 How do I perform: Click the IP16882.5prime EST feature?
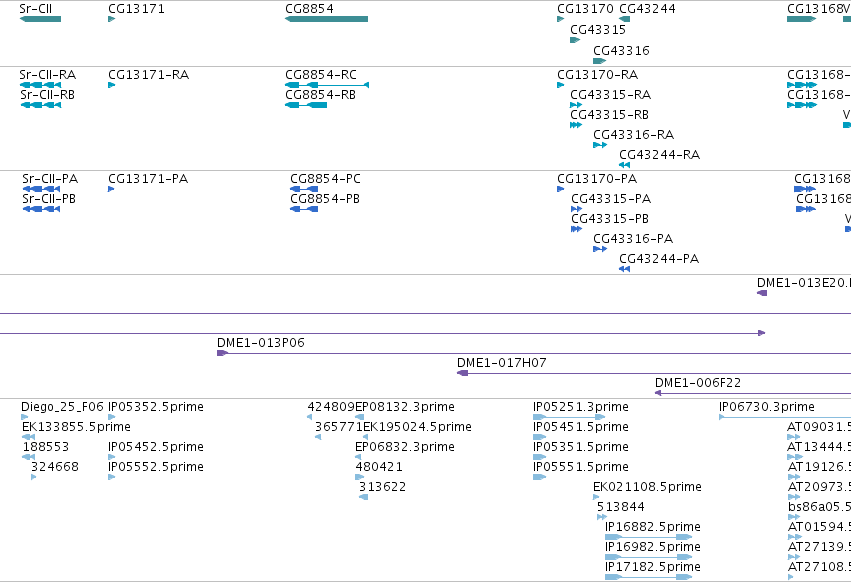coord(649,537)
